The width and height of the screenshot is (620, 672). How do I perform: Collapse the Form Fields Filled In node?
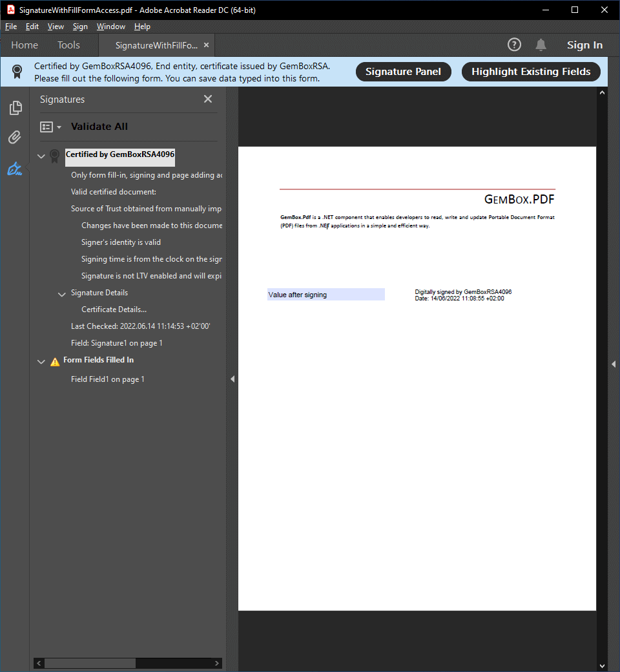point(41,361)
